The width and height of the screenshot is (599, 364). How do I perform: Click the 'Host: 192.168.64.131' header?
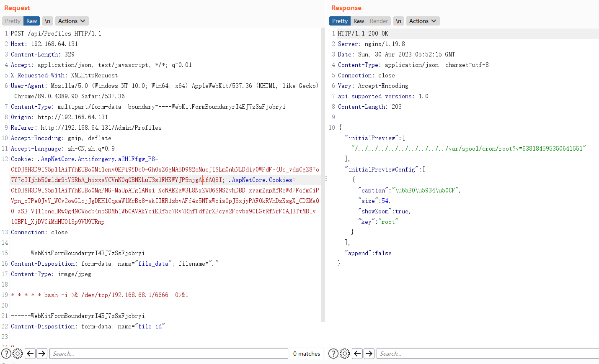coord(44,44)
